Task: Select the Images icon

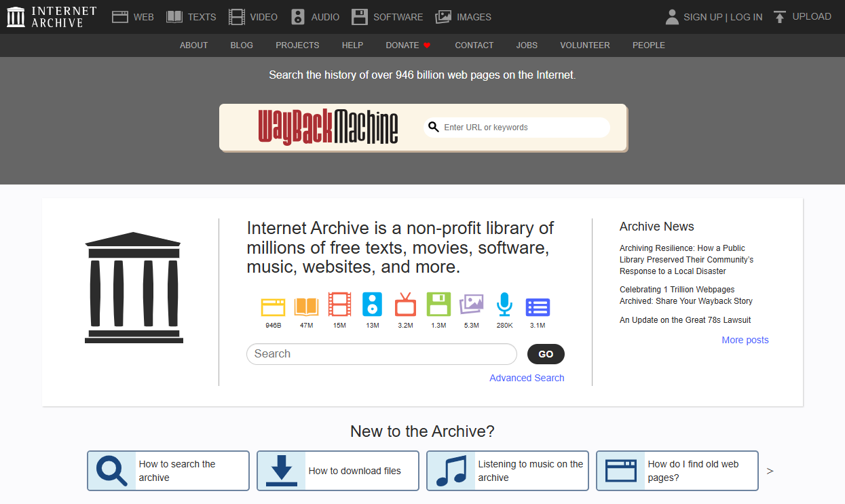Action: (445, 16)
